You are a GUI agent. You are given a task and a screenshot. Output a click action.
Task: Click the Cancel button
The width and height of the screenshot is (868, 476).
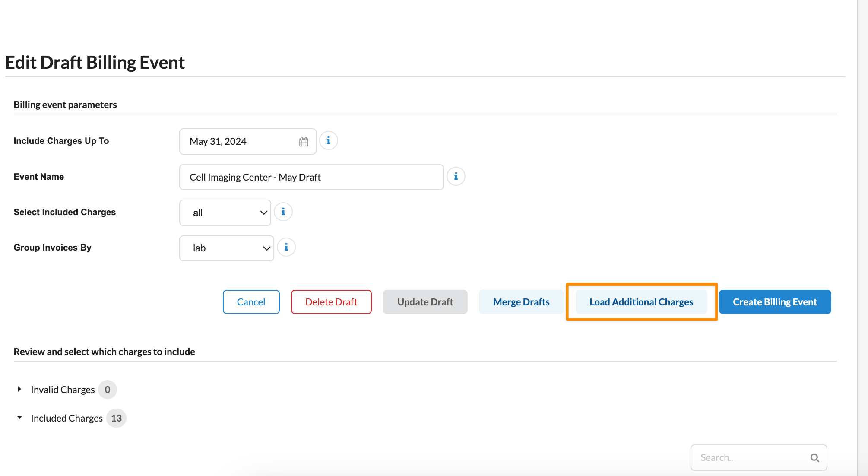[x=251, y=302]
